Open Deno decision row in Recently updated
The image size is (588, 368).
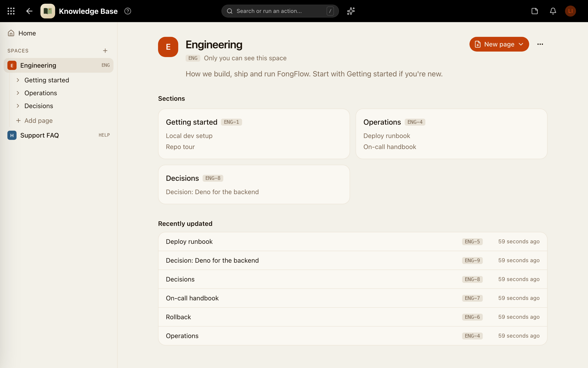(x=353, y=260)
